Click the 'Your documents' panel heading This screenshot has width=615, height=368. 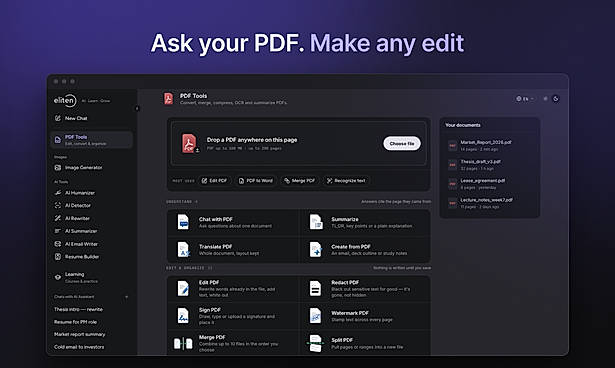(x=463, y=125)
